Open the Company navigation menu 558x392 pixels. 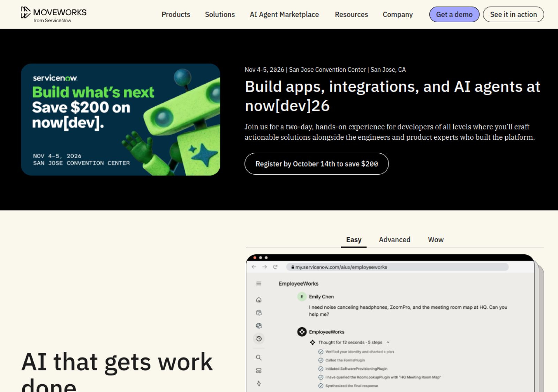pyautogui.click(x=398, y=15)
